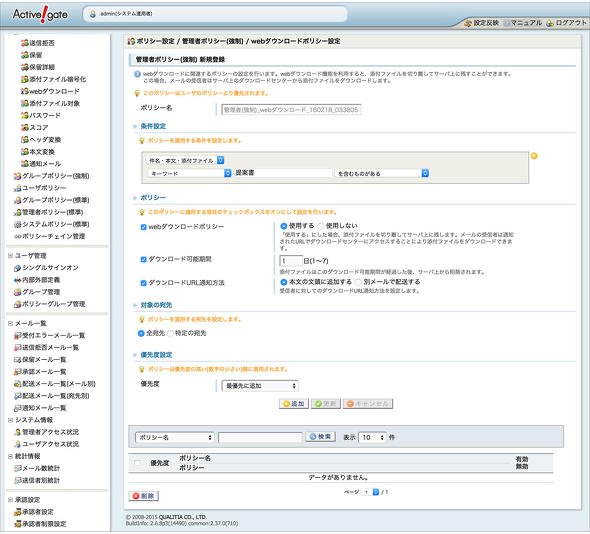Image resolution: width=590 pixels, height=534 pixels.
Task: Click the 検索 button
Action: pos(320,437)
